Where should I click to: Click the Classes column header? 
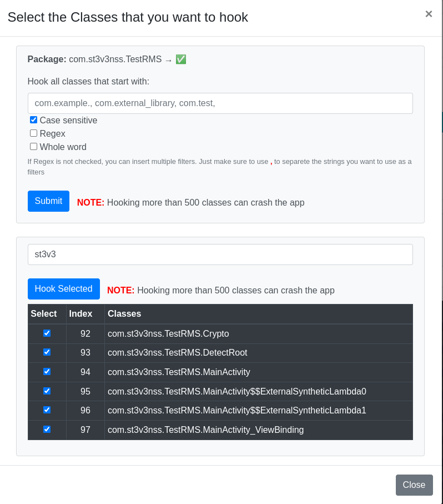coord(124,314)
